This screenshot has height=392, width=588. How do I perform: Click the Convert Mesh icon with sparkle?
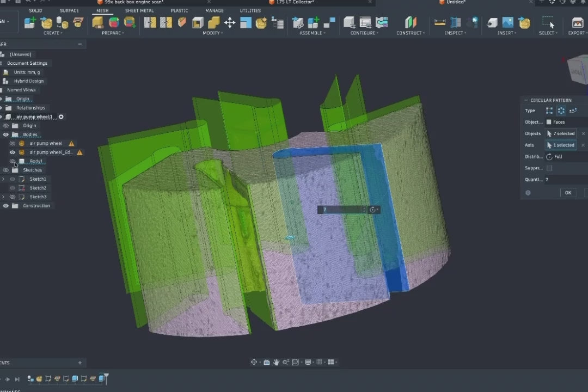tap(261, 23)
